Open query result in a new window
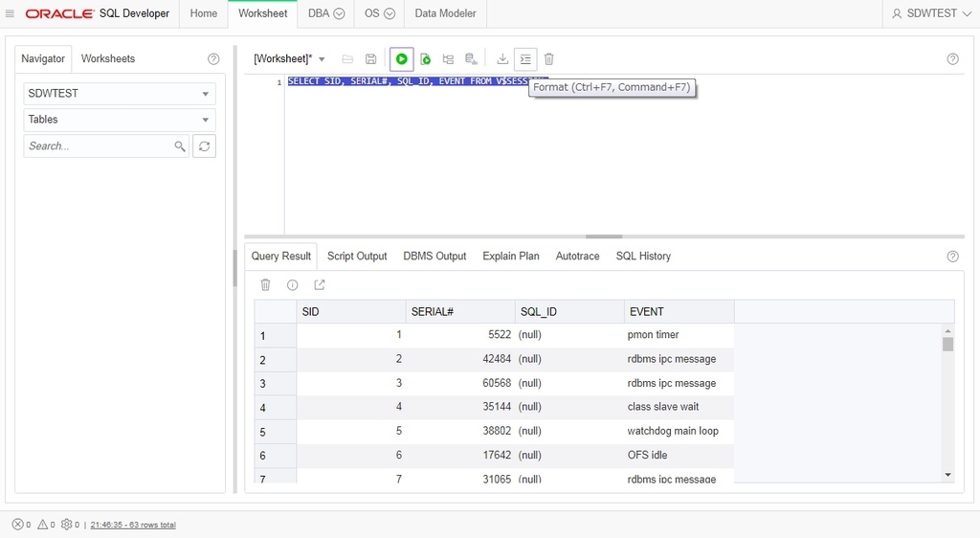 [x=320, y=285]
